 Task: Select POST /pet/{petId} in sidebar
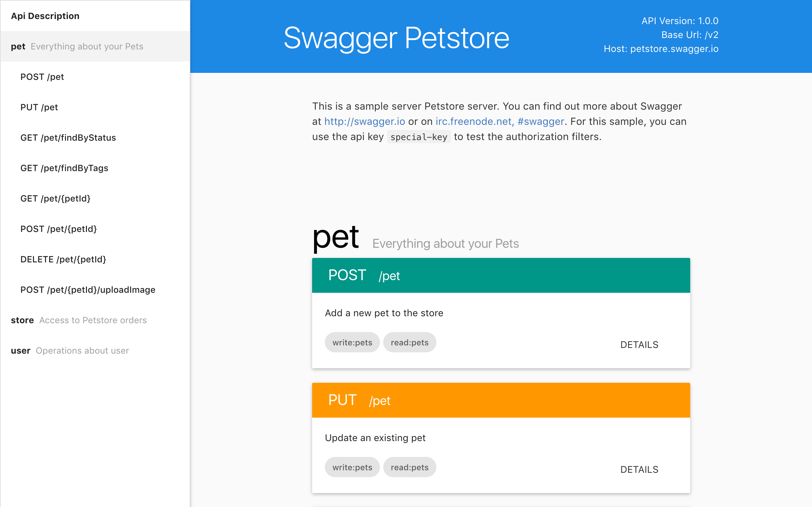[95, 229]
